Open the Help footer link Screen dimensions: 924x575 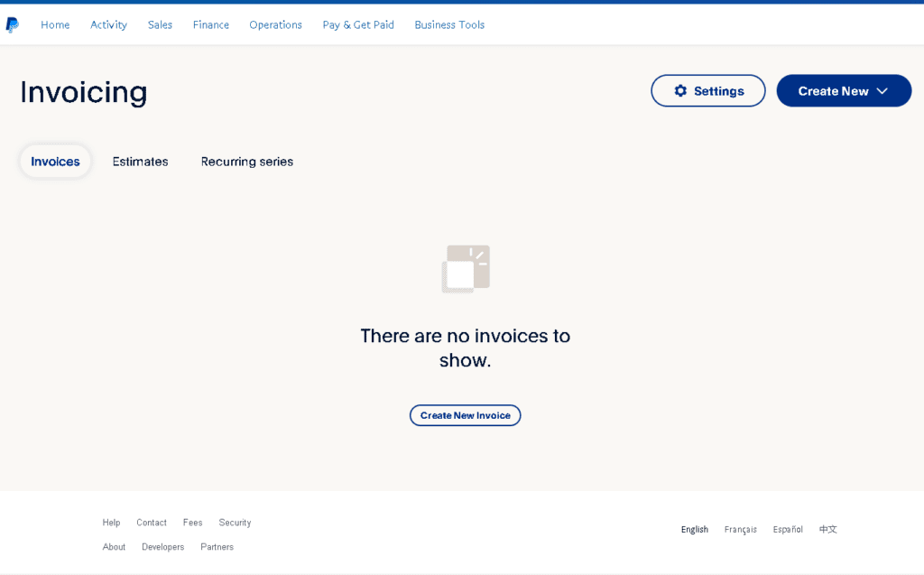pos(111,523)
